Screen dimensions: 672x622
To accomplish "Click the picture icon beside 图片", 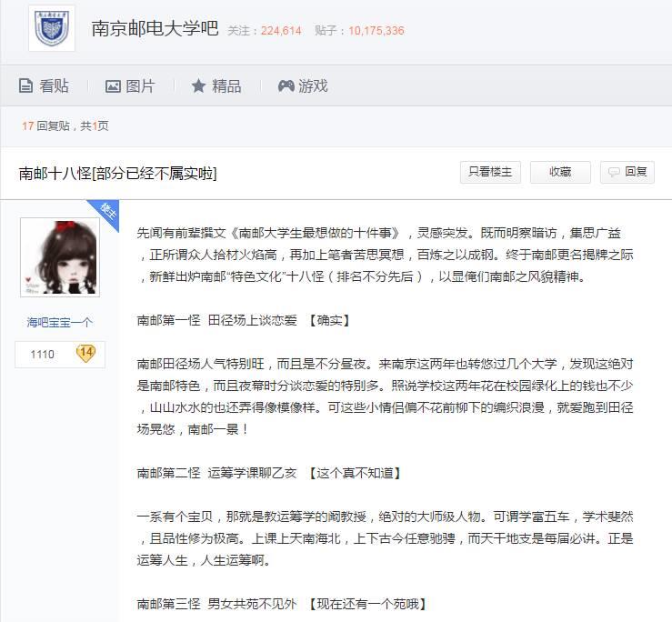I will (x=113, y=86).
